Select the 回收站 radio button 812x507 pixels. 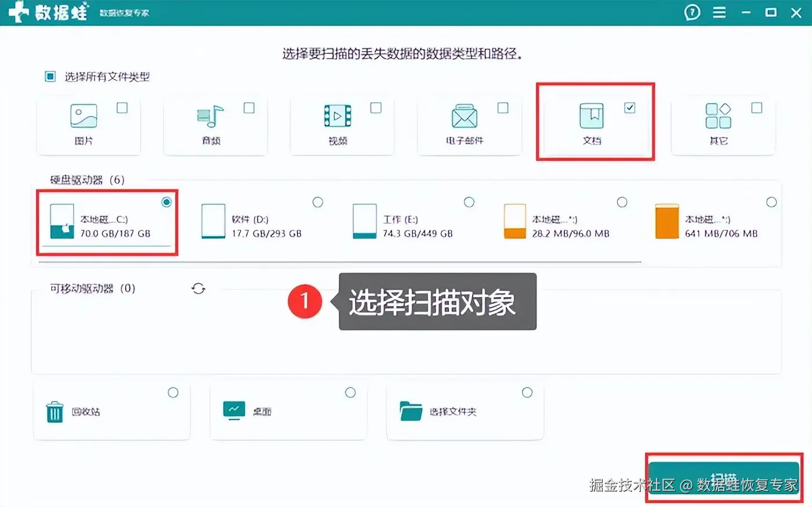click(x=173, y=393)
